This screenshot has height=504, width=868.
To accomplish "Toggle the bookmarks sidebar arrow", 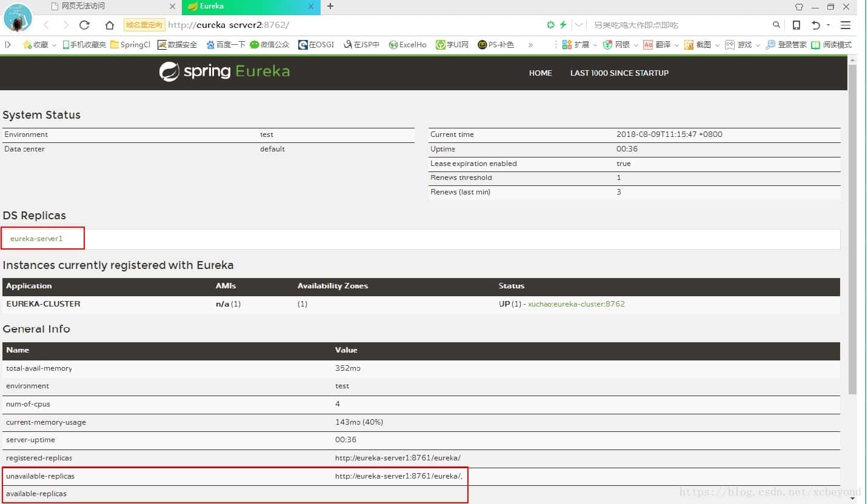I will pyautogui.click(x=8, y=44).
